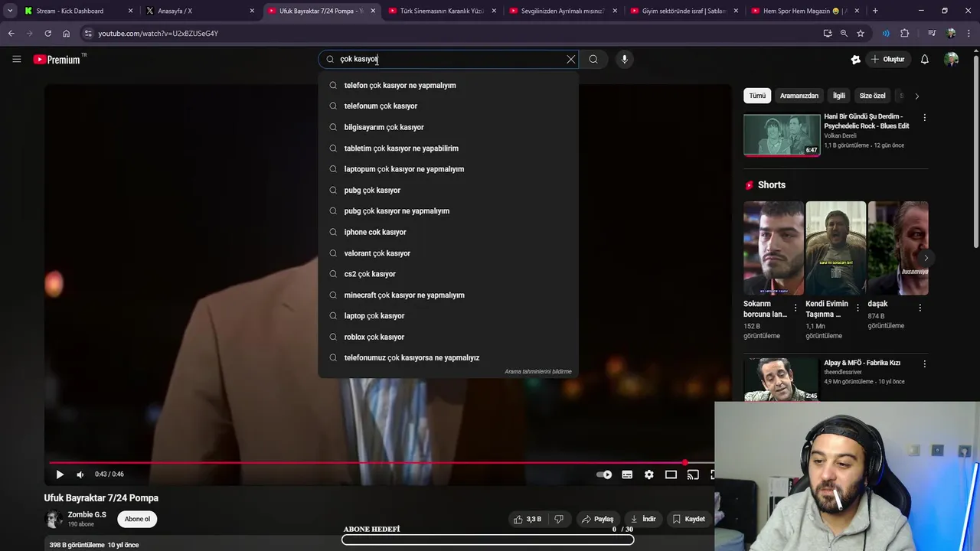Share the video via Paylaş
Screen dimensions: 980x551
coord(598,519)
